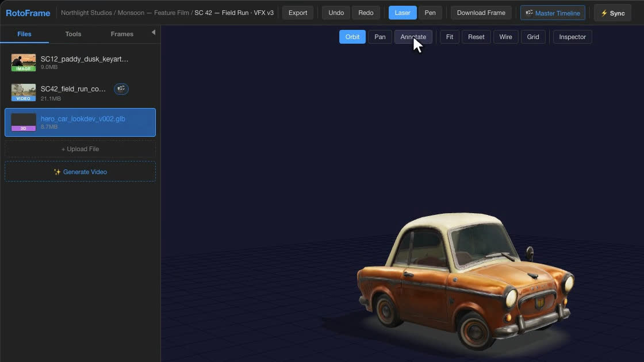Enable Pan camera mode
Image resolution: width=644 pixels, height=362 pixels.
380,37
